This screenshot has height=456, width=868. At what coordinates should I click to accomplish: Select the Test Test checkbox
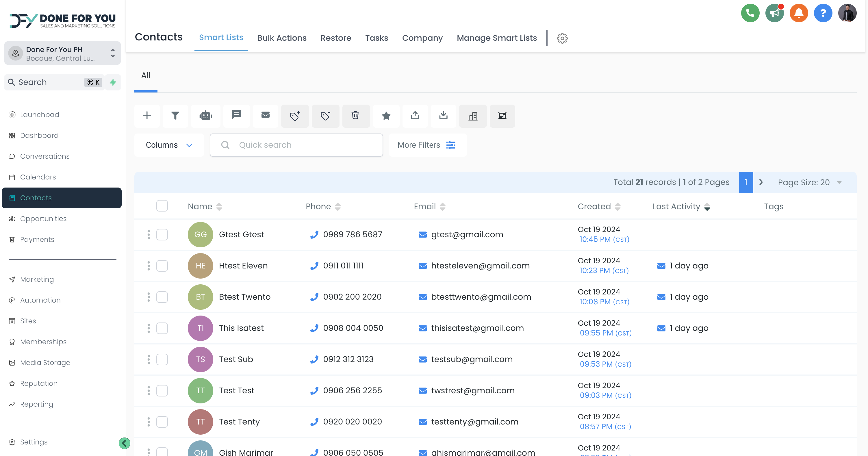click(x=162, y=391)
